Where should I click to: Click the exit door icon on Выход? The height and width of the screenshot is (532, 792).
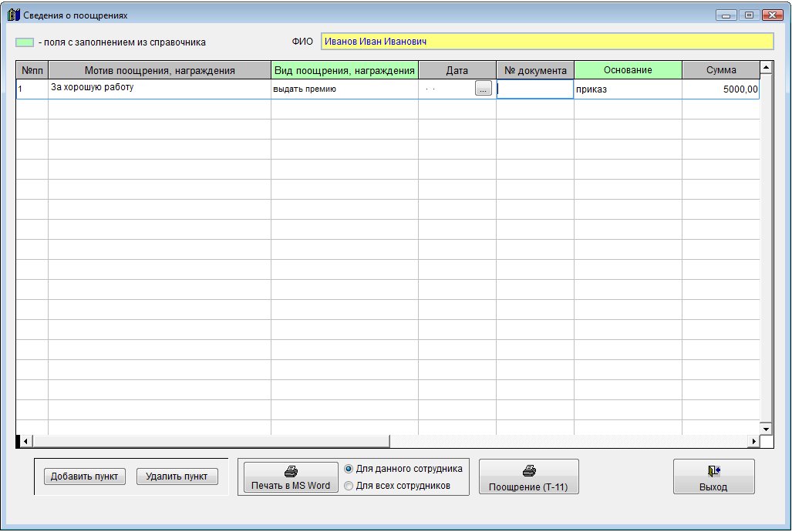click(713, 471)
